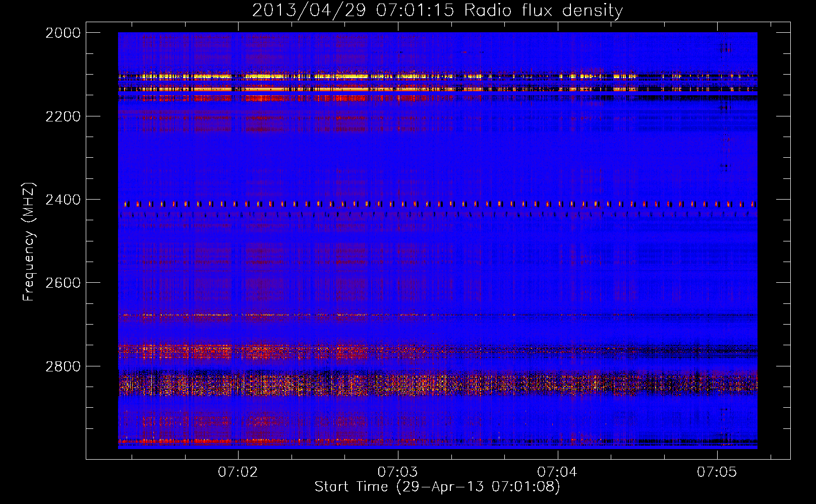Select the 2400 frequency axis label

(63, 200)
